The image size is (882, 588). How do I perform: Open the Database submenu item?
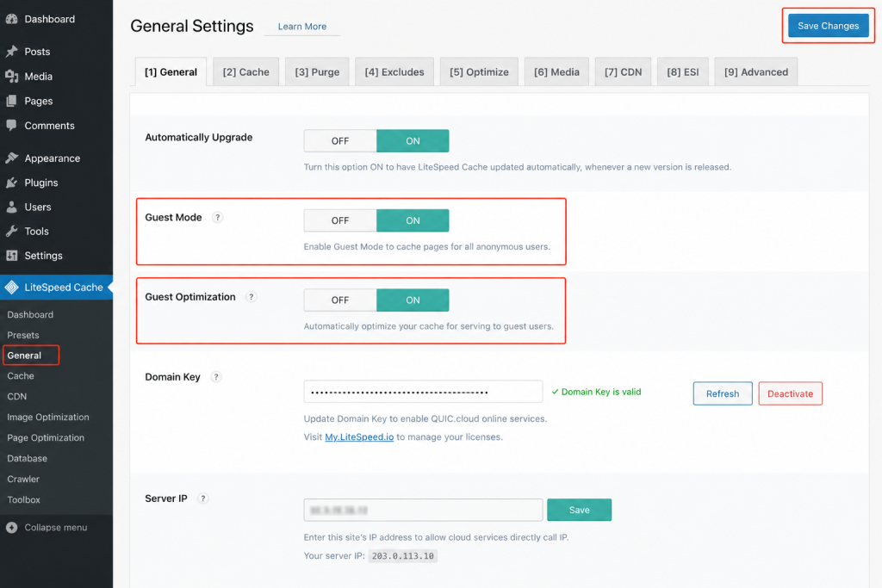coord(27,458)
